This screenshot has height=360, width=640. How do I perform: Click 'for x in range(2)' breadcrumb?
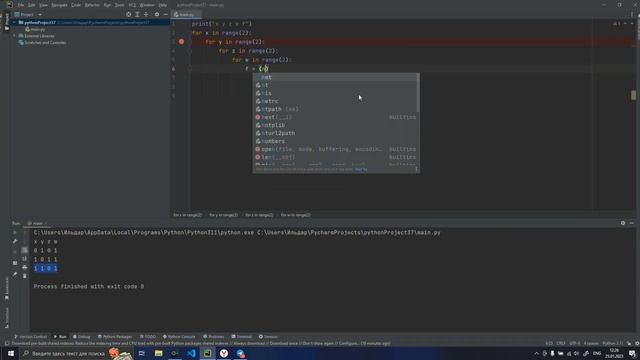pos(187,215)
